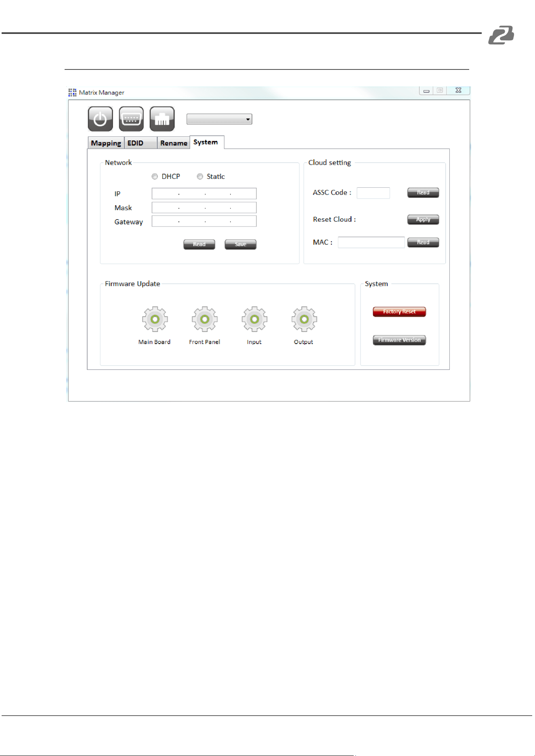This screenshot has width=535, height=756.
Task: Click the Front Panel label
Action: (204, 342)
